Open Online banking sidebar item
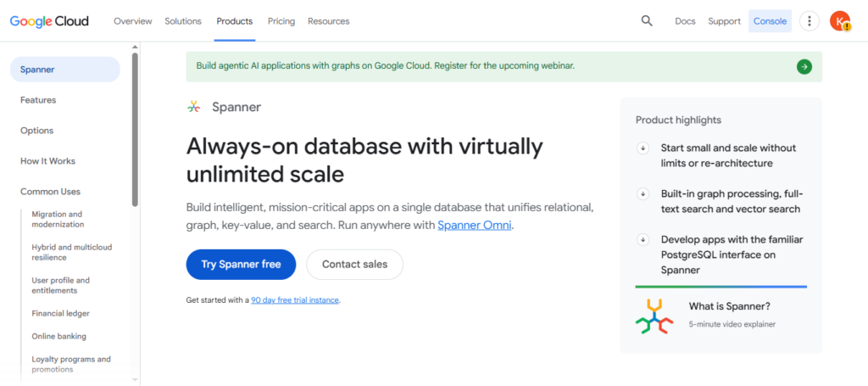This screenshot has height=386, width=868. (x=58, y=336)
